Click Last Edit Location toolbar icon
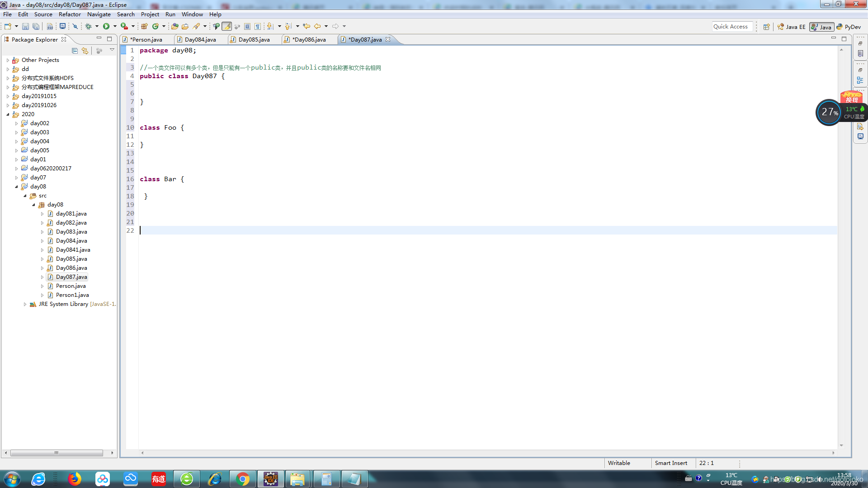Image resolution: width=868 pixels, height=488 pixels. click(307, 27)
